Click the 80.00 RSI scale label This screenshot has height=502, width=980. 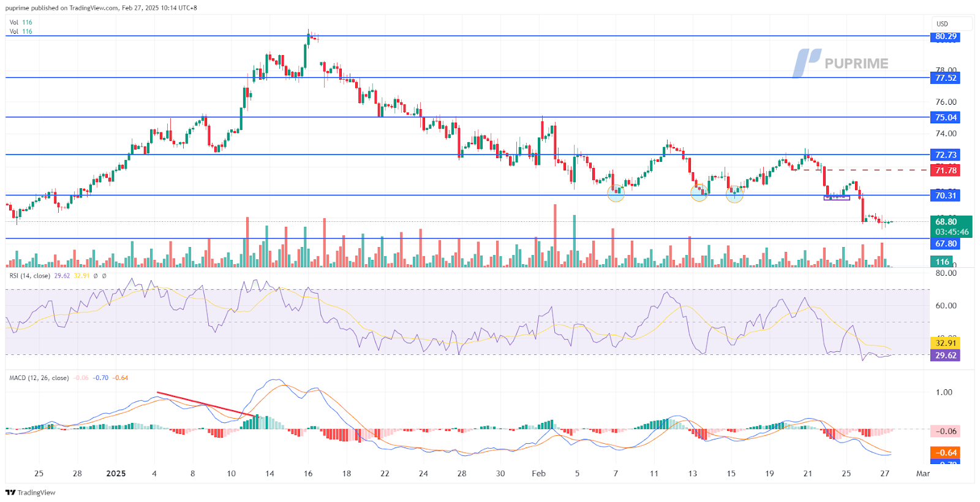(x=946, y=273)
